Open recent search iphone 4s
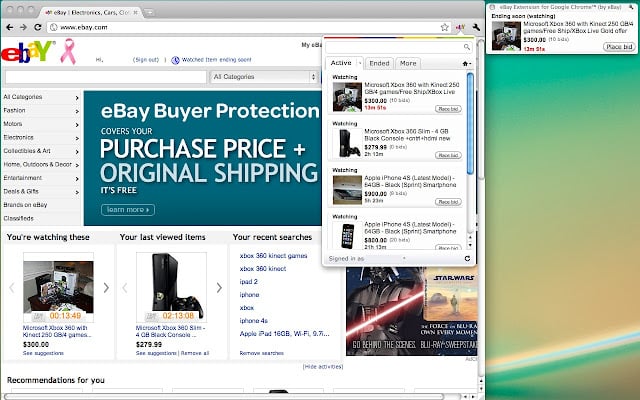The width and height of the screenshot is (640, 400). (253, 321)
